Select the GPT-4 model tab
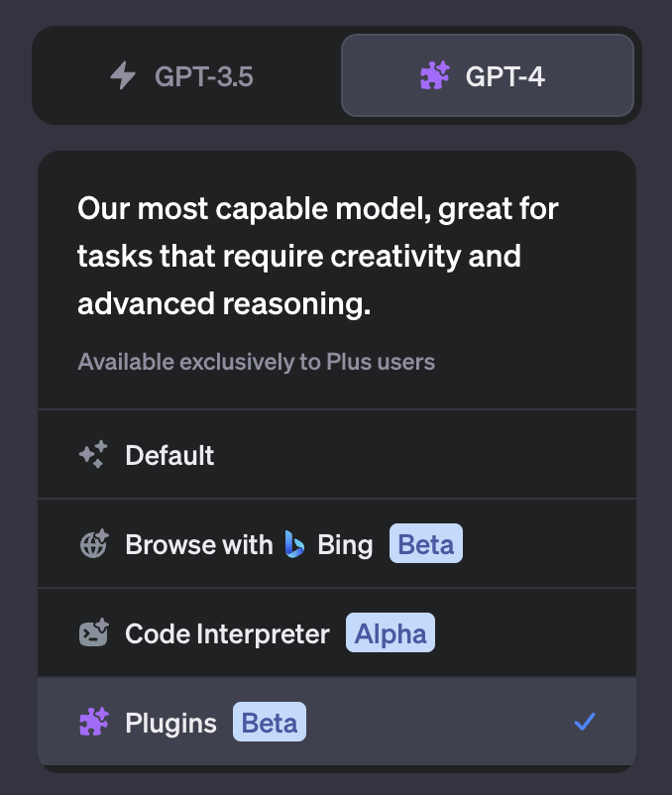 (488, 75)
